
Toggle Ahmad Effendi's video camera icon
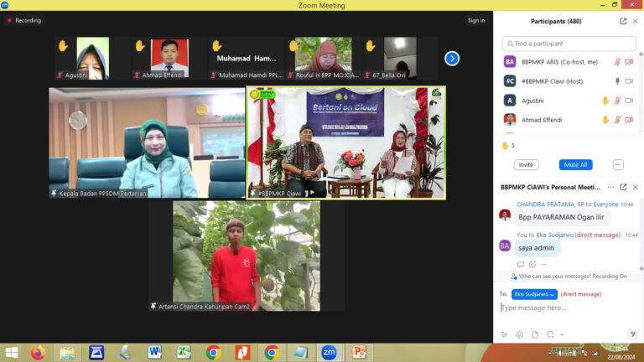[629, 120]
